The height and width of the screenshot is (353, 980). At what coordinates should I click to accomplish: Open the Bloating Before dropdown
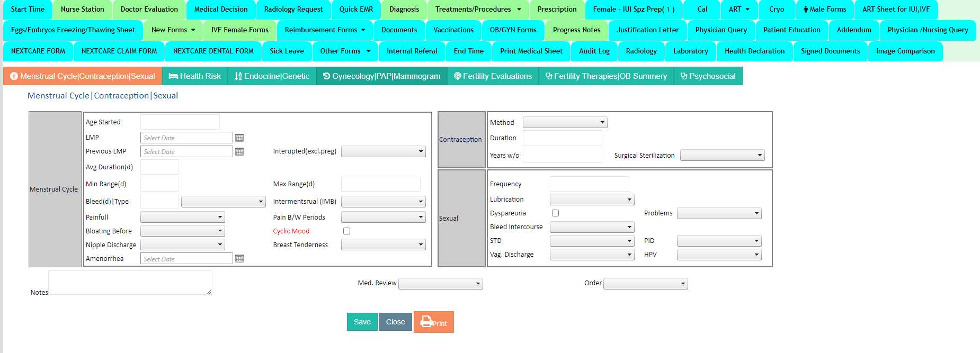coord(182,231)
